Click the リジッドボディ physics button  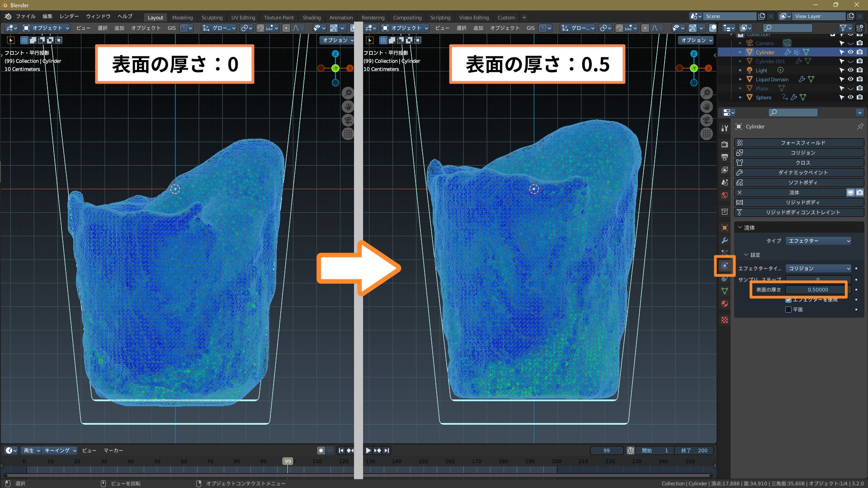(x=802, y=202)
